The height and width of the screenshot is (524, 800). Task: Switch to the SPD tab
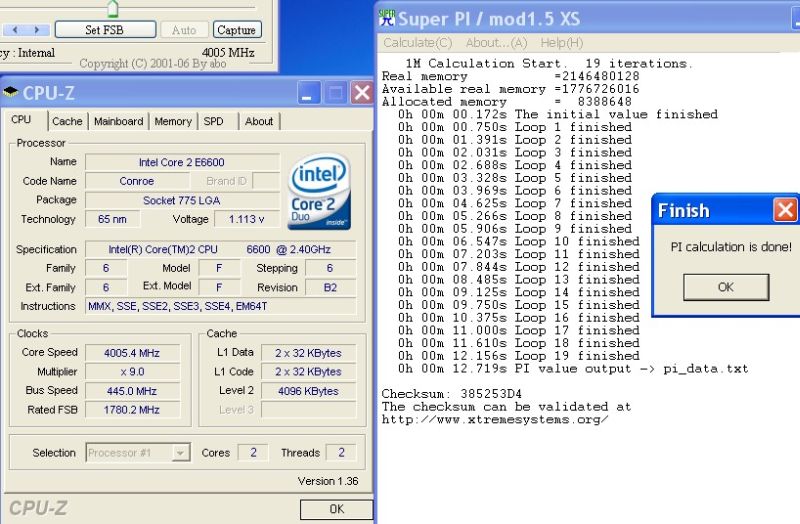[x=213, y=121]
